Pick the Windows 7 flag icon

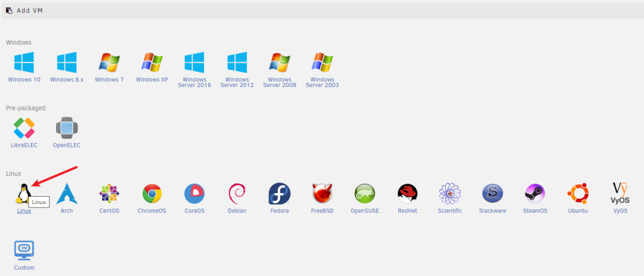[x=109, y=63]
